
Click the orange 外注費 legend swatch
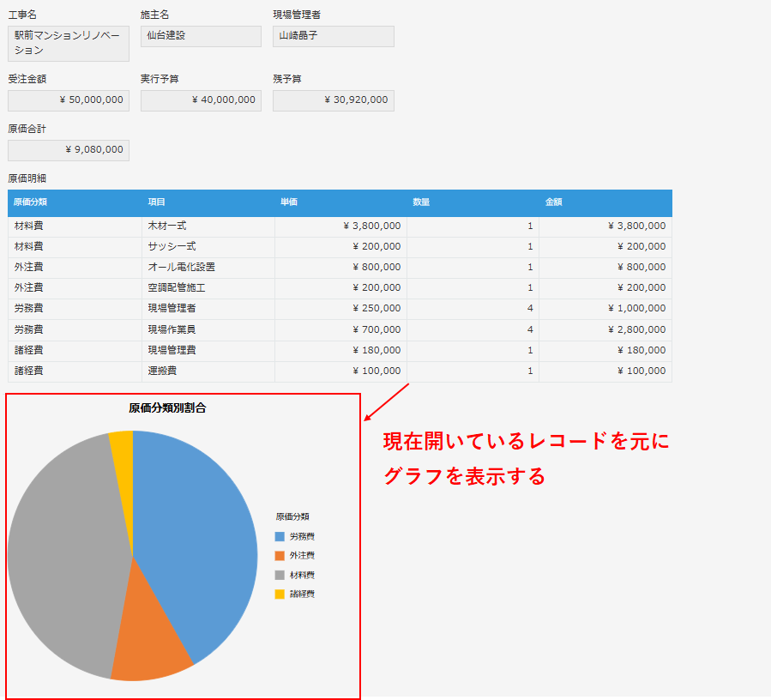pos(280,556)
